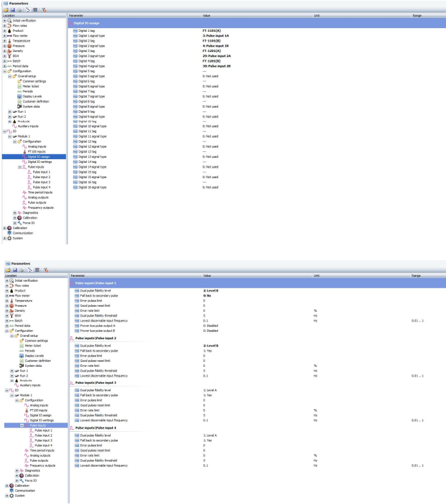Click the Product droplet icon in top window
This screenshot has height=504, width=446.
click(x=9, y=31)
